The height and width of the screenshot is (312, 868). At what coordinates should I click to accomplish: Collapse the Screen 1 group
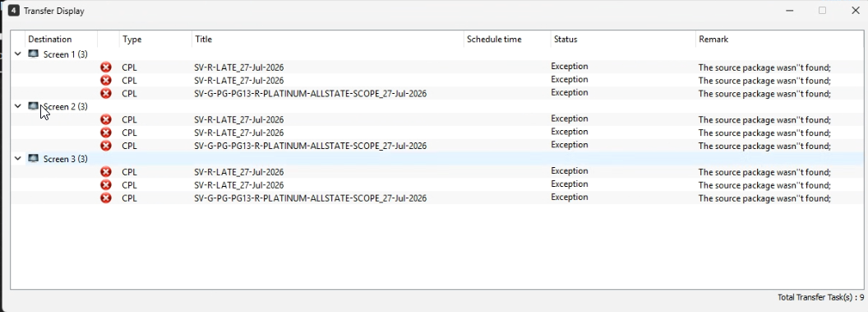[18, 54]
